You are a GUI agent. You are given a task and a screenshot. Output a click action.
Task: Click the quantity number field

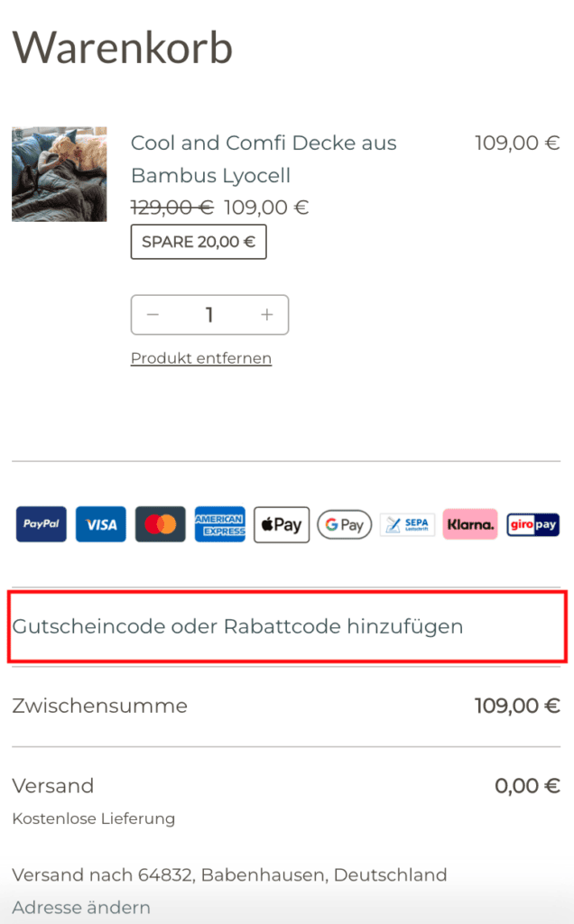(x=209, y=315)
